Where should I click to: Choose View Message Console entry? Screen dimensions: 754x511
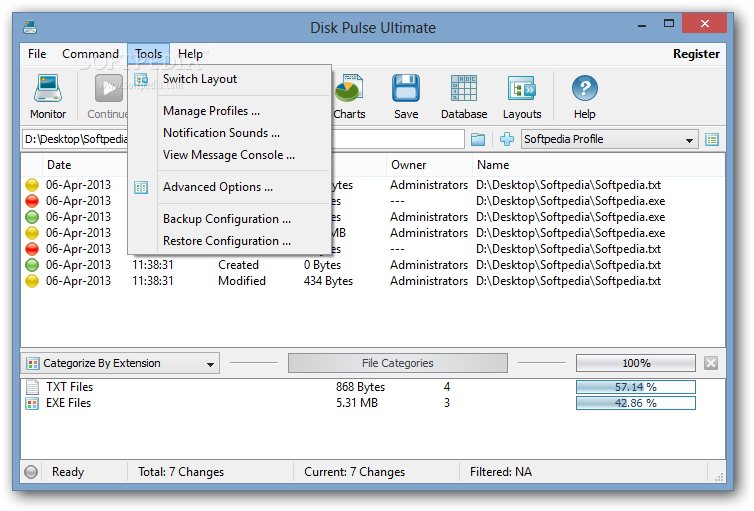(x=230, y=155)
